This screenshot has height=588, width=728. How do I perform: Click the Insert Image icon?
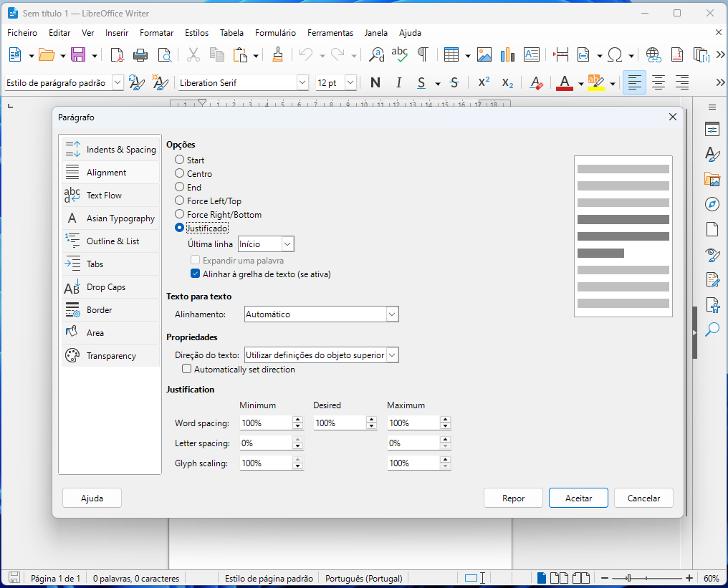(x=484, y=55)
